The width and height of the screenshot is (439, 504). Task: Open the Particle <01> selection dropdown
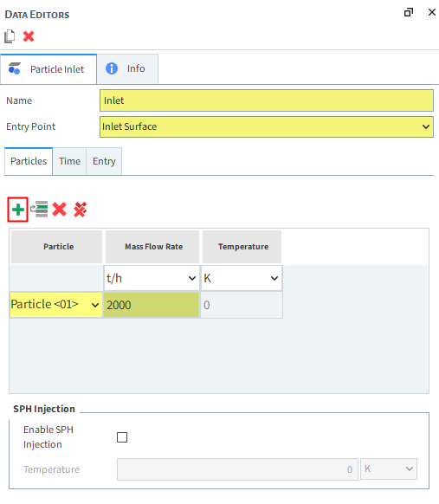(56, 305)
